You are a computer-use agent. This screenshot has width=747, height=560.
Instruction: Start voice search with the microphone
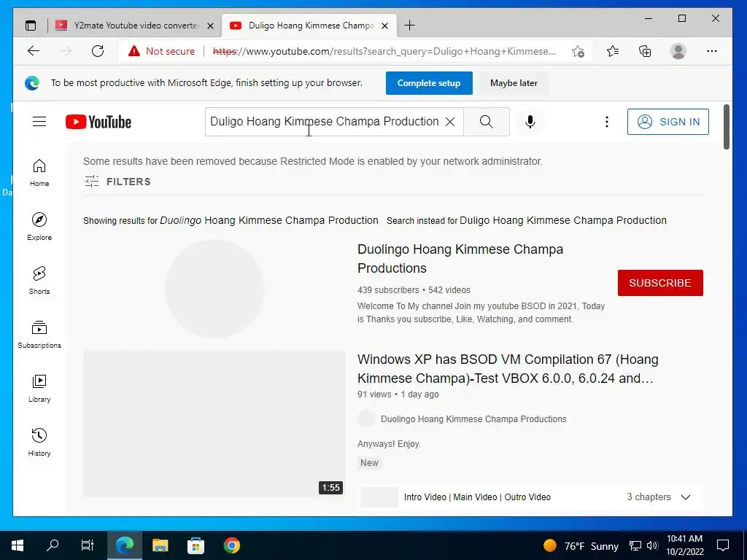tap(530, 122)
